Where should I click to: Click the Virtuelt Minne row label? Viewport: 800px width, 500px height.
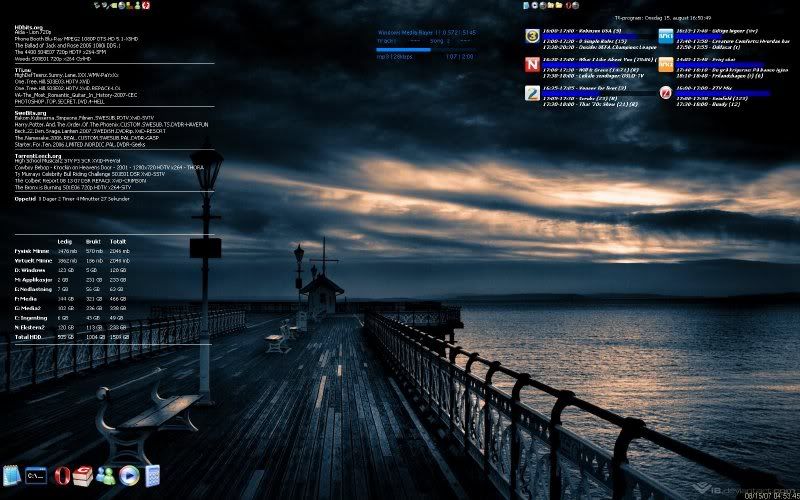pyautogui.click(x=33, y=260)
